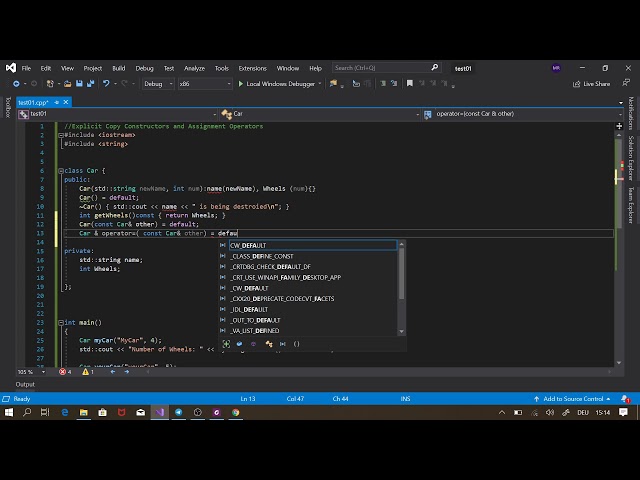The image size is (640, 480).
Task: Open Chrome from the taskbar
Action: pos(236,412)
